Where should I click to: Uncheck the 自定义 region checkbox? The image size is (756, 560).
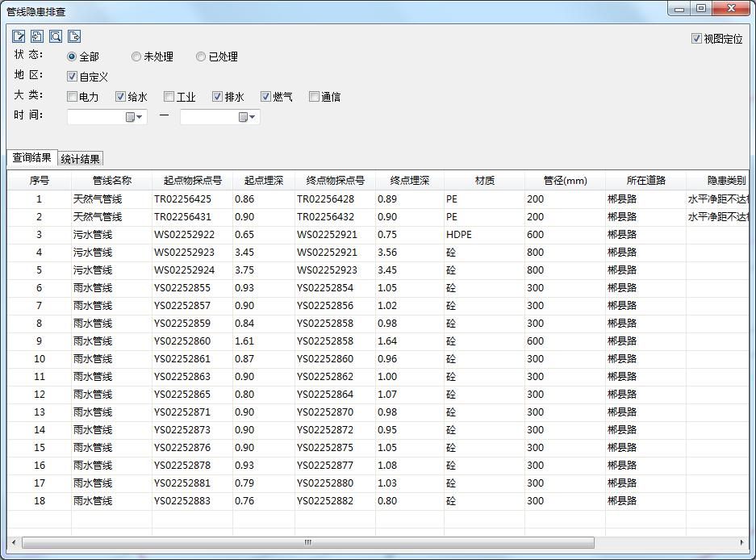click(72, 77)
